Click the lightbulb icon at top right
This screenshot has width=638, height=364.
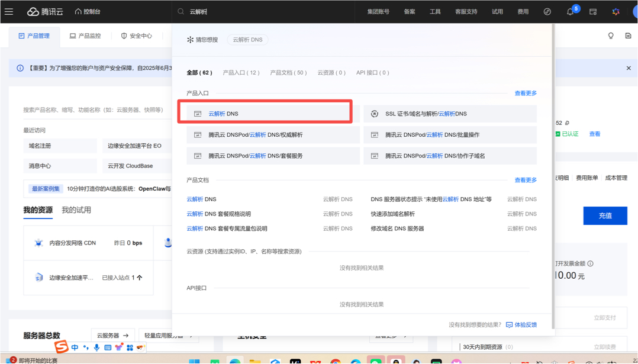611,36
